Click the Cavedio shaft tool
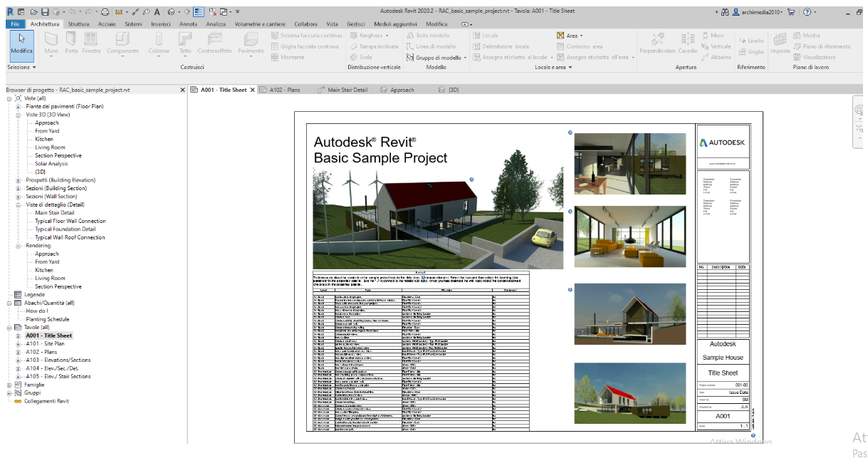 point(688,43)
